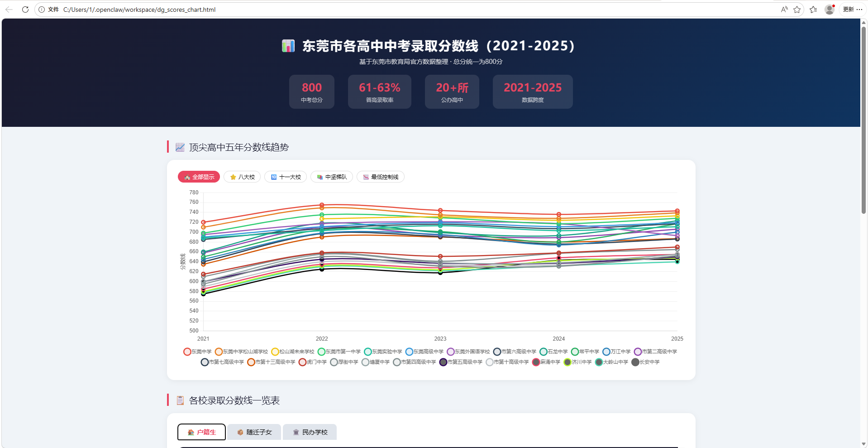Toggle 东莞市第一中学 legend series

[339, 352]
